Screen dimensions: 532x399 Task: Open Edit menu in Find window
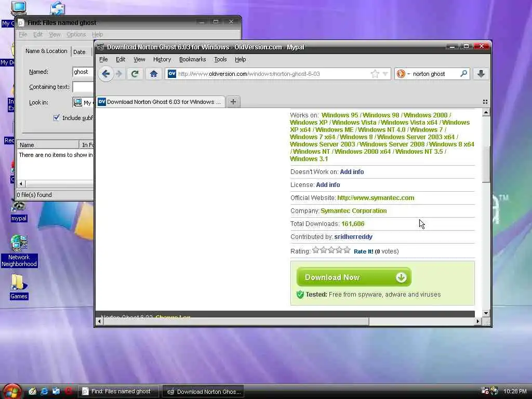(37, 35)
